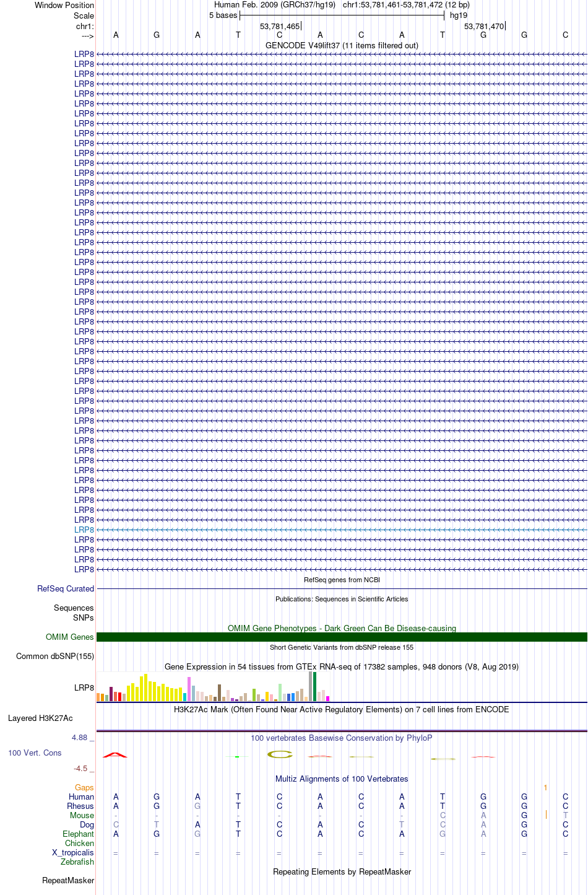Open the OMIM Genes track label

70,637
